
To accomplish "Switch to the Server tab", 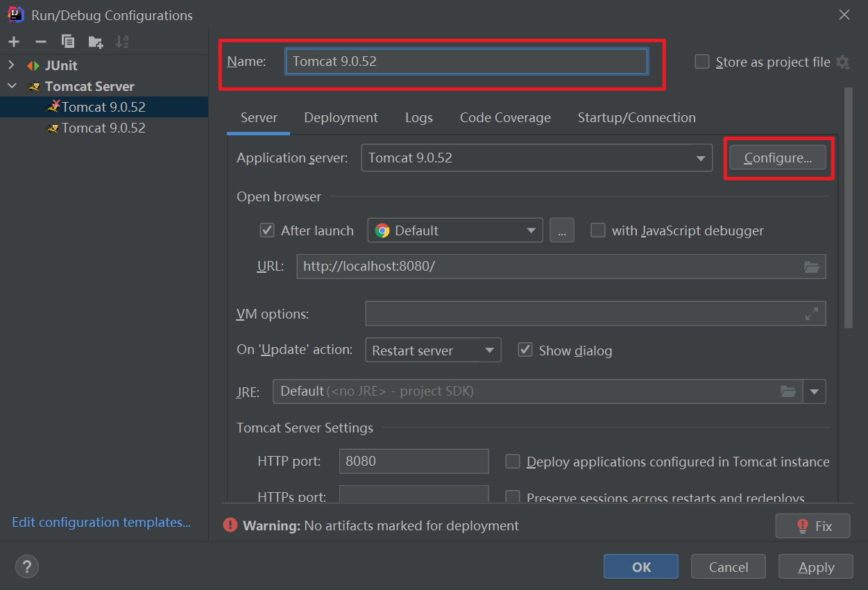I will pos(259,118).
